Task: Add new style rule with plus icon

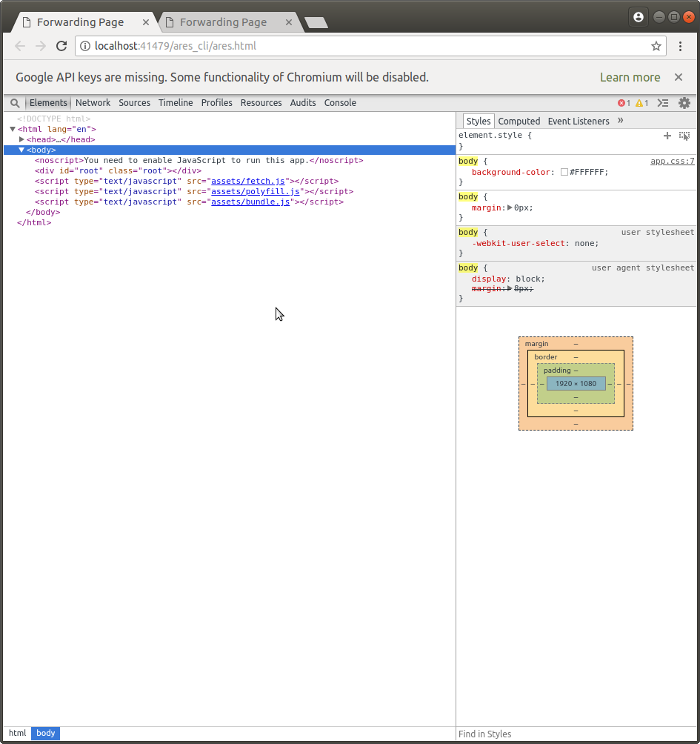Action: click(x=667, y=136)
